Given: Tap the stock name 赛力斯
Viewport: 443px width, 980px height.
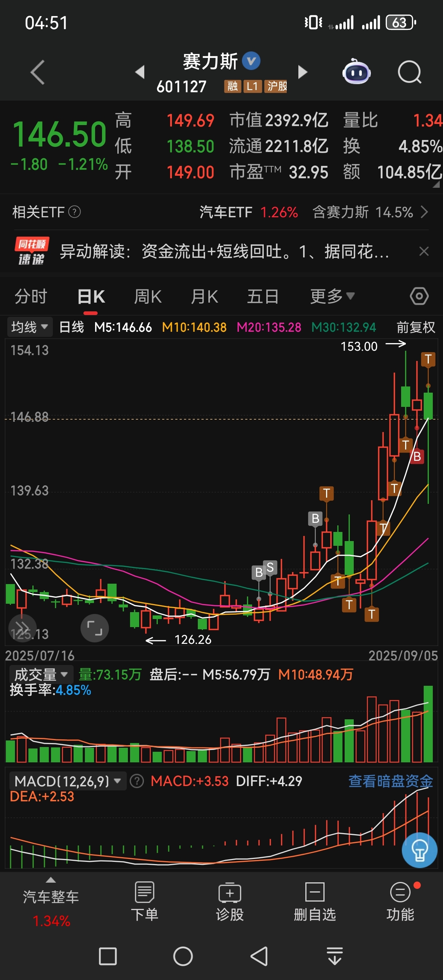Looking at the screenshot, I should (x=210, y=61).
